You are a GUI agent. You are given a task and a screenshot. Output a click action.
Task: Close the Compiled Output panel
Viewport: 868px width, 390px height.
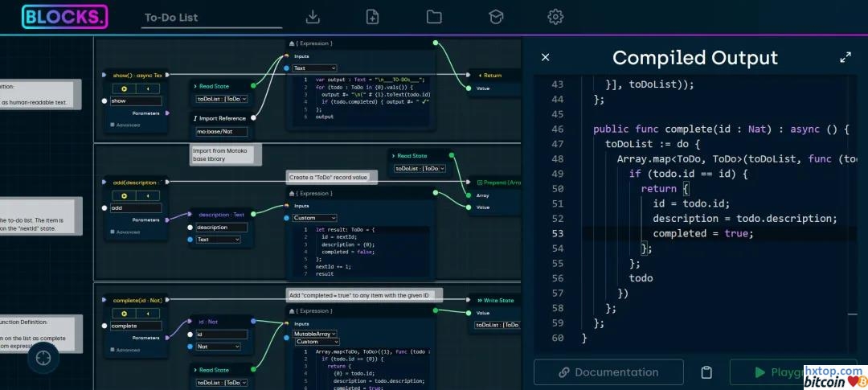click(546, 57)
